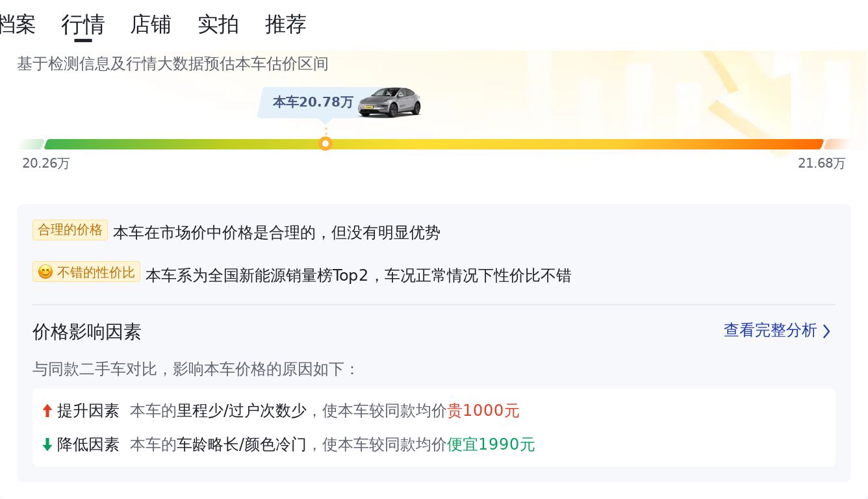Open 查看完整分析 link
The width and height of the screenshot is (868, 499).
click(x=771, y=331)
